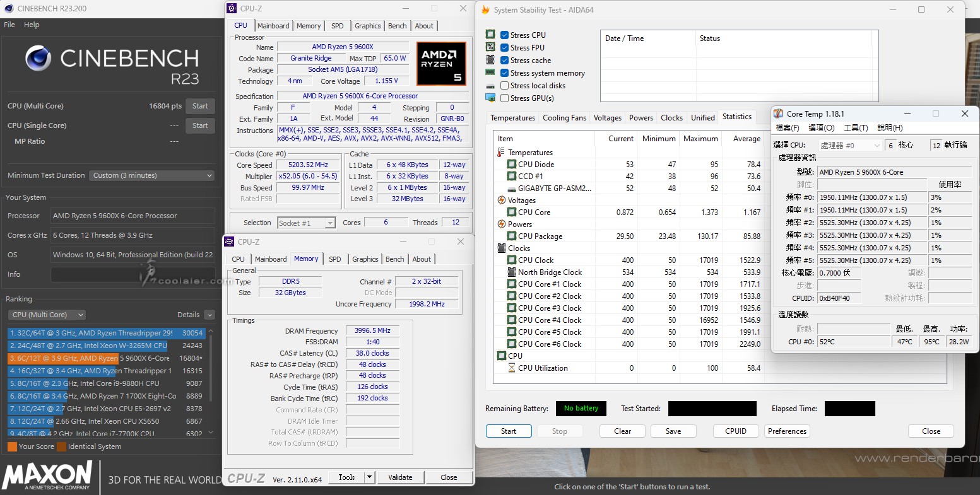980x495 pixels.
Task: Click the Identical System brown swatch
Action: [x=61, y=446]
